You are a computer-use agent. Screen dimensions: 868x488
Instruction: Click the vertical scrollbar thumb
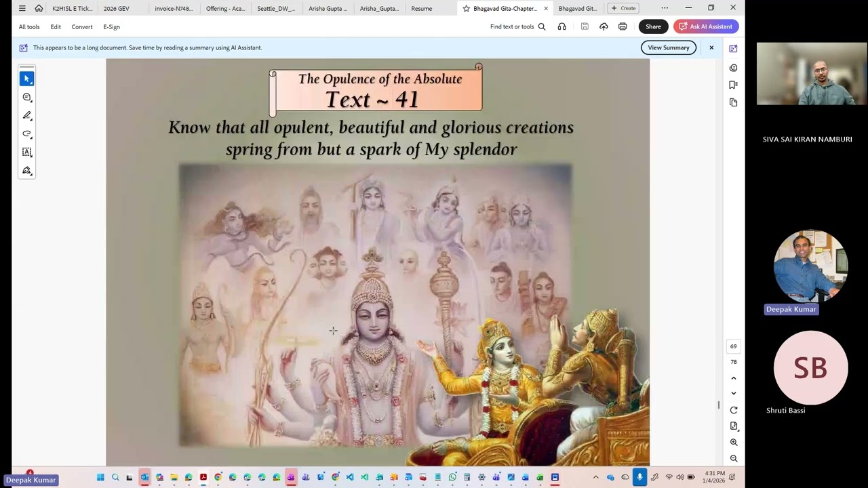719,405
